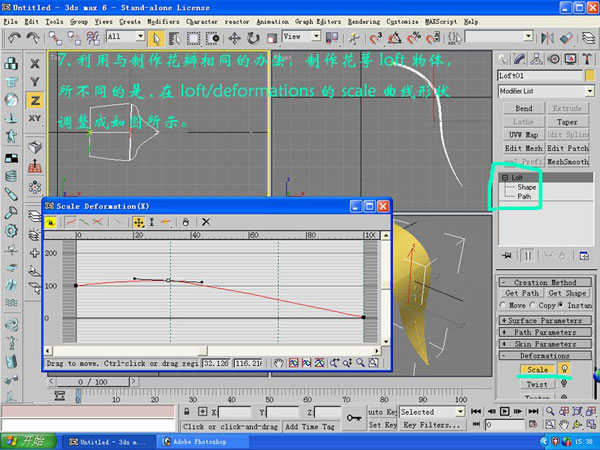
Task: Click Move Control Point in Scale Deformation
Action: pos(139,222)
